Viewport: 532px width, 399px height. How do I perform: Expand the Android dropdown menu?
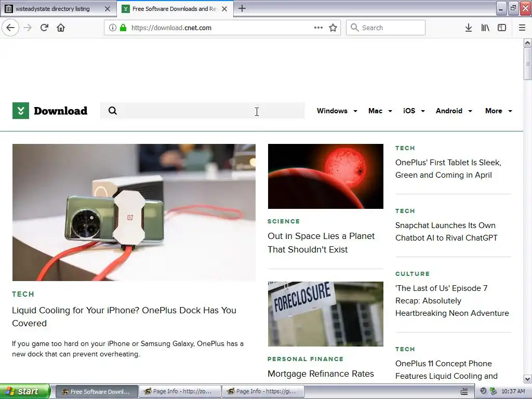[454, 111]
